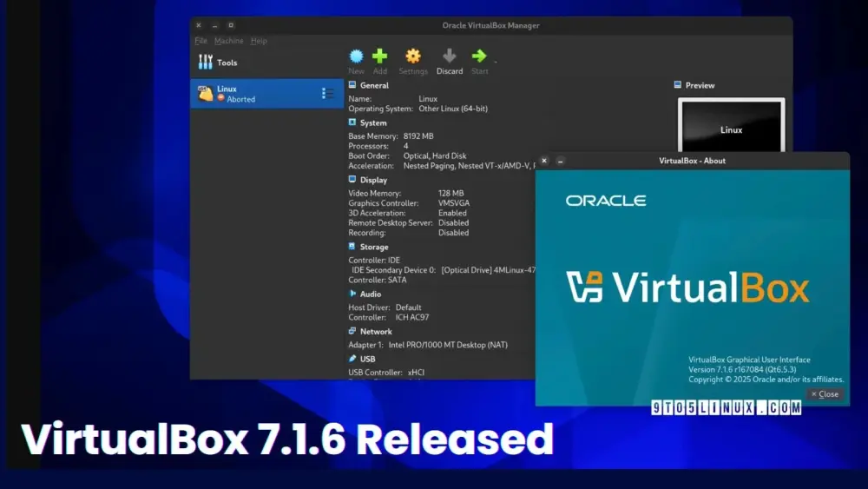Click the 'Other Linux (64-bit)' value
This screenshot has height=489, width=868.
point(453,109)
